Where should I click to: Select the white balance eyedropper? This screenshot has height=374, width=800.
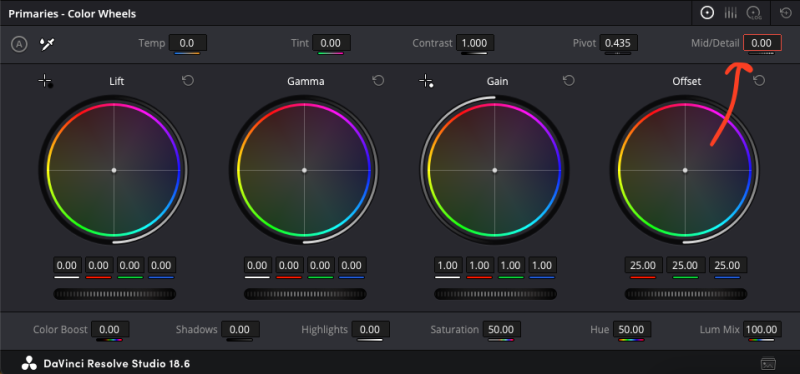tap(47, 44)
